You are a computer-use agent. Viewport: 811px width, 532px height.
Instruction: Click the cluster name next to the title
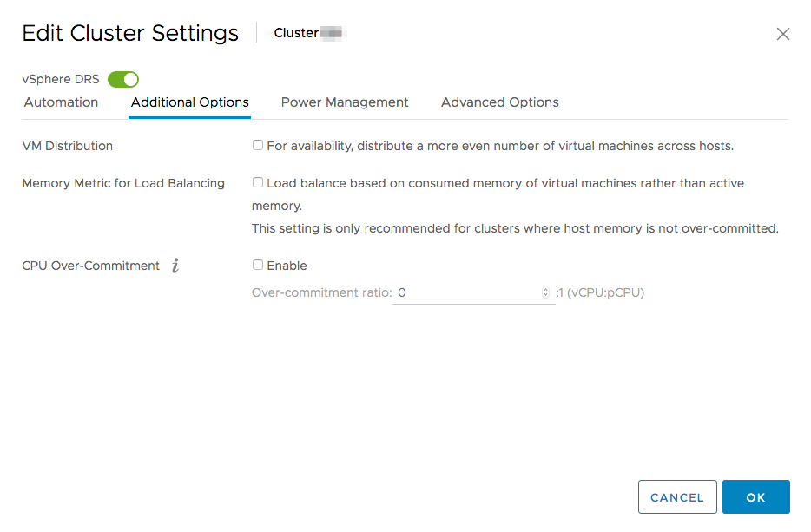point(308,33)
